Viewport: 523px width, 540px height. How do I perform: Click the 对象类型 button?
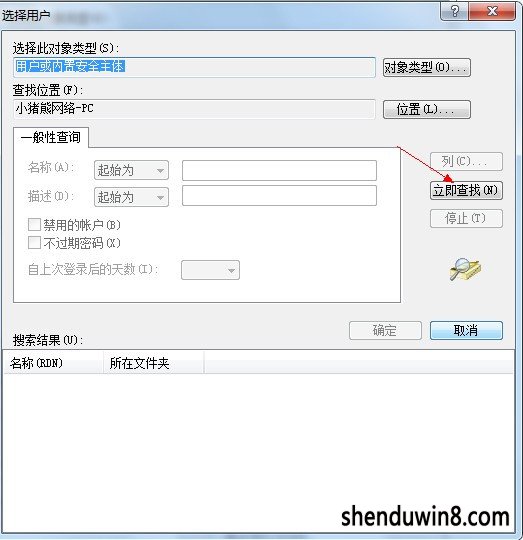[x=427, y=68]
